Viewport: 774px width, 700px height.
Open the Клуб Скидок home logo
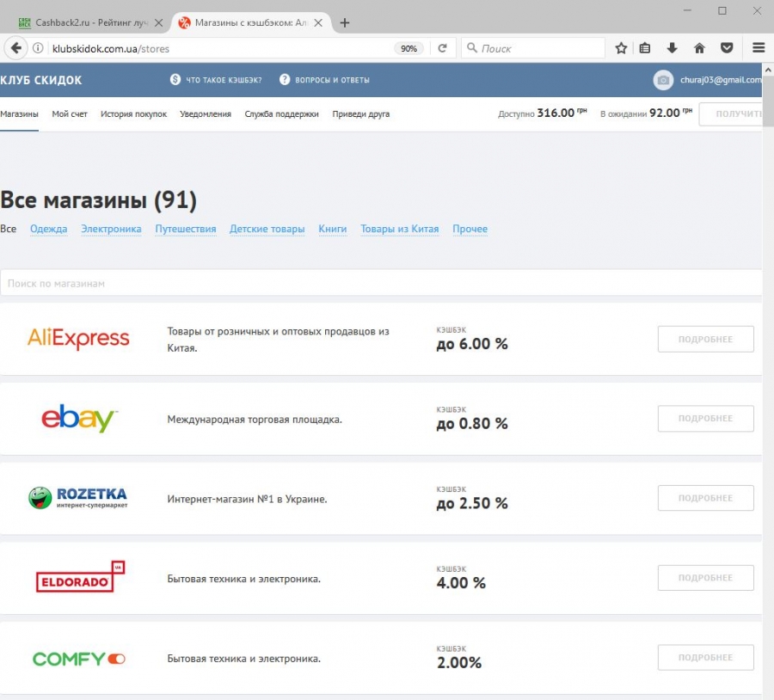(41, 80)
